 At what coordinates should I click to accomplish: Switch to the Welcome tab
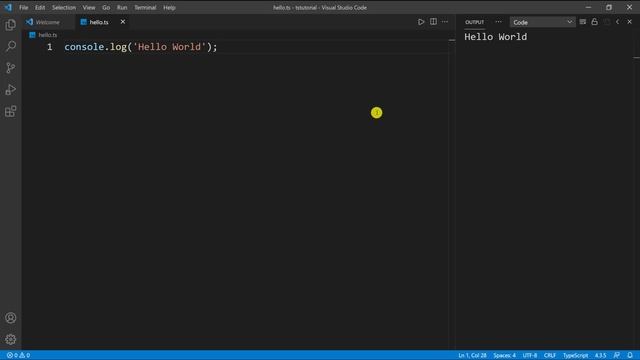(x=48, y=22)
